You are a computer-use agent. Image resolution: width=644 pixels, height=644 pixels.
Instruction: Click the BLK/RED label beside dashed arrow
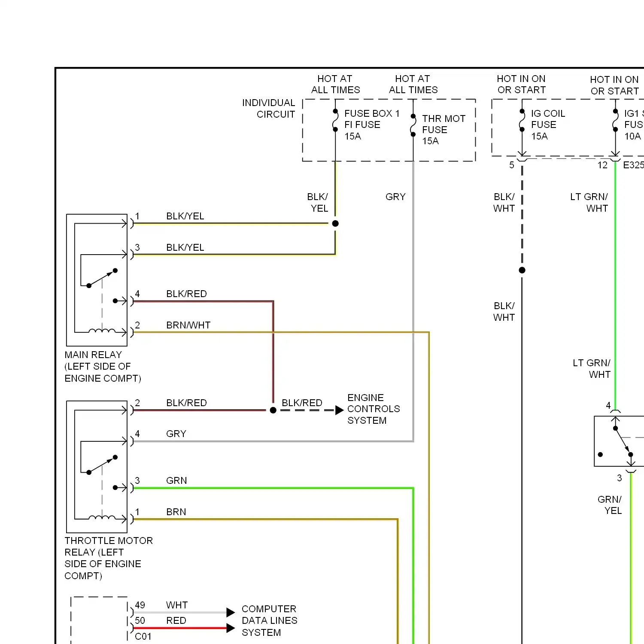coord(302,403)
